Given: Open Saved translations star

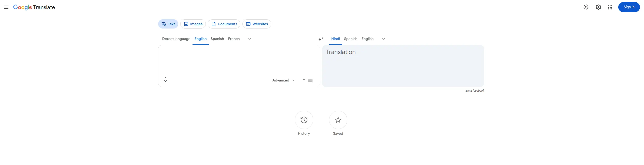Looking at the screenshot, I should (x=338, y=120).
